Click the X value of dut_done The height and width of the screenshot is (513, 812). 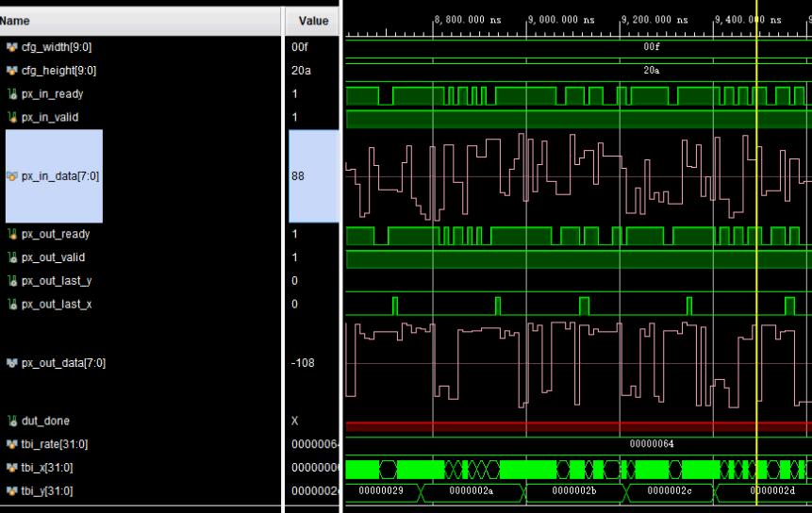(294, 421)
